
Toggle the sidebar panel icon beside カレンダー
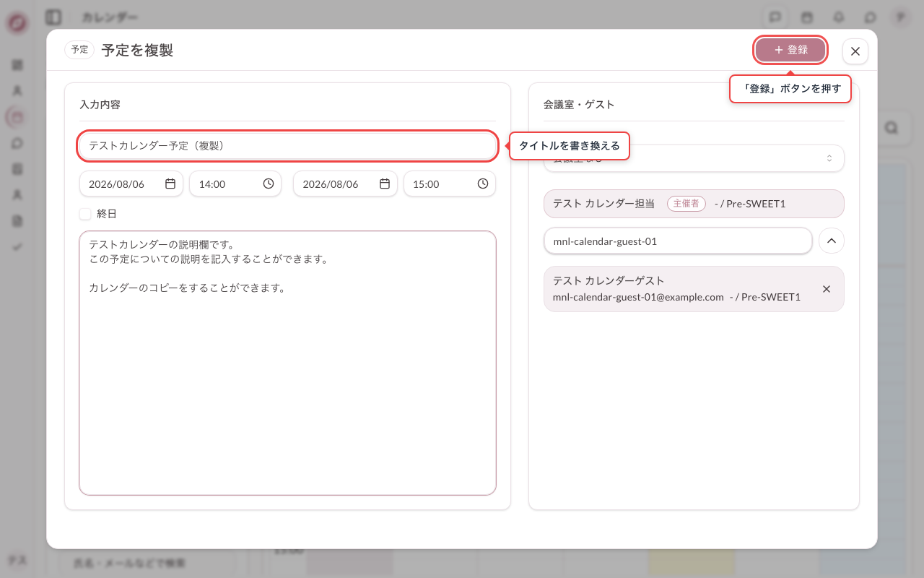[53, 17]
